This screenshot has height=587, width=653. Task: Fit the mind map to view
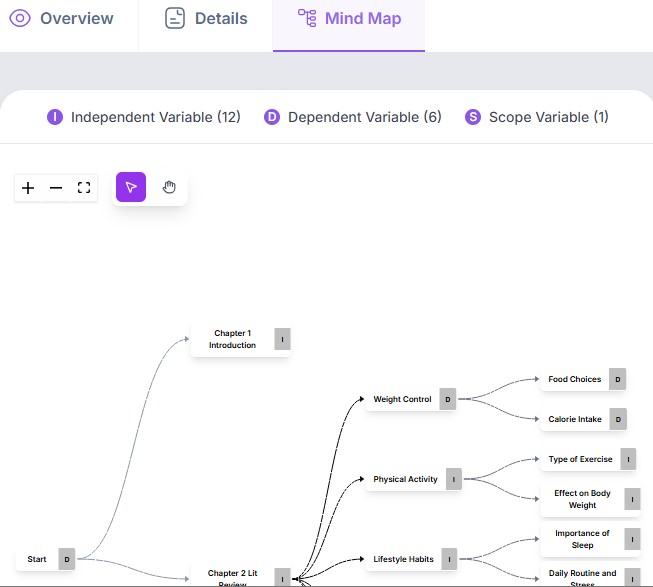click(84, 188)
